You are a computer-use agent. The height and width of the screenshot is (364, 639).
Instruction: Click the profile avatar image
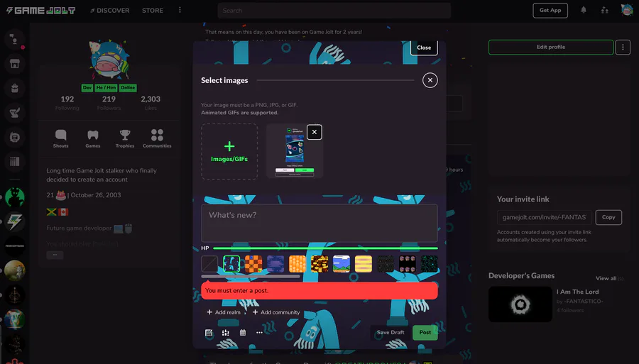click(109, 60)
